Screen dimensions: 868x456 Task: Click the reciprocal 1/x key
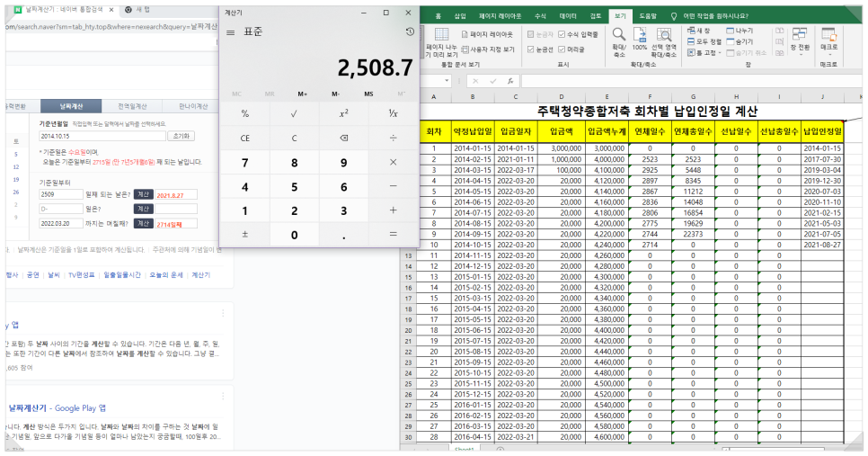(393, 113)
